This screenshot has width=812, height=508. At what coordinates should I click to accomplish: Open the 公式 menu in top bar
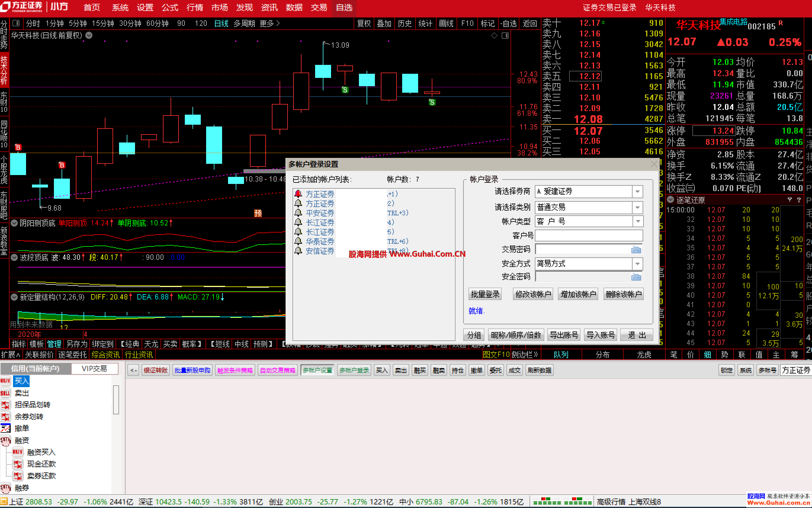tap(170, 7)
